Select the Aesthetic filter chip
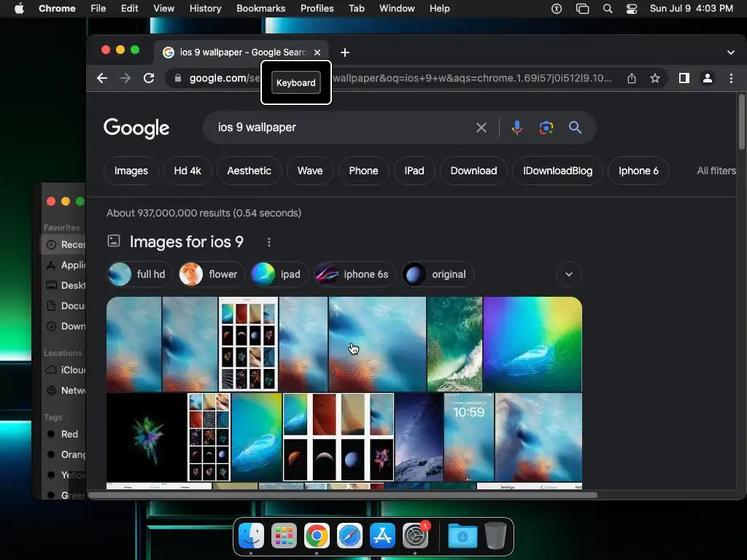This screenshot has height=560, width=747. (x=249, y=171)
